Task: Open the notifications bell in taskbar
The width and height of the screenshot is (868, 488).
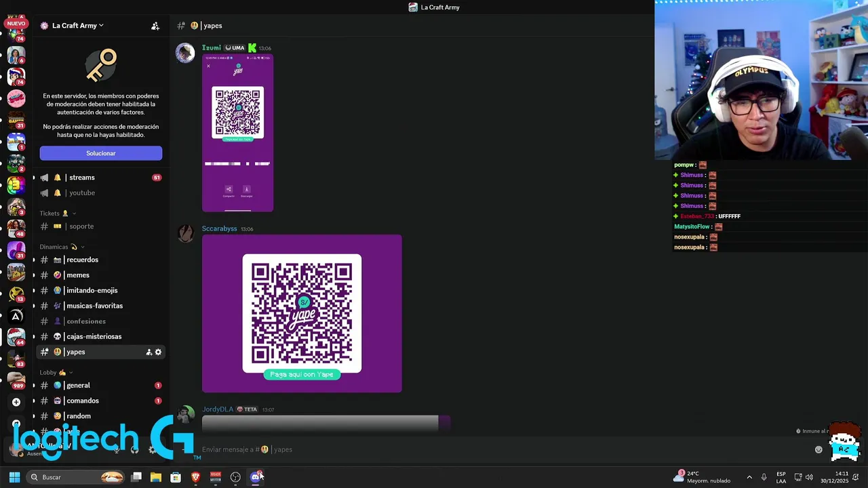Action: point(856,477)
